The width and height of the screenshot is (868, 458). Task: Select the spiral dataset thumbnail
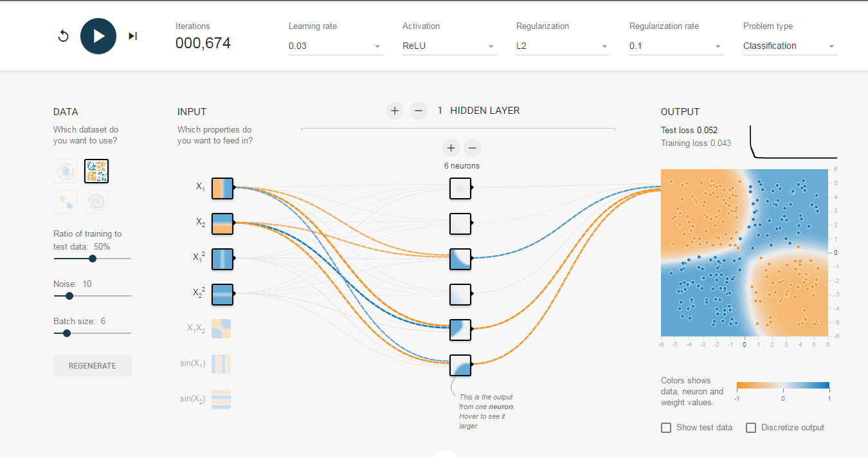[x=96, y=202]
